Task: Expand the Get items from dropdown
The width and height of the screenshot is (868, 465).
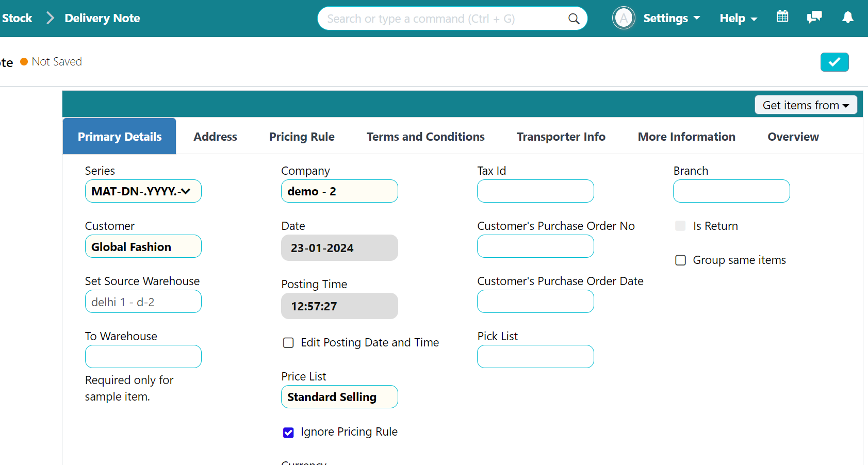Action: 806,105
